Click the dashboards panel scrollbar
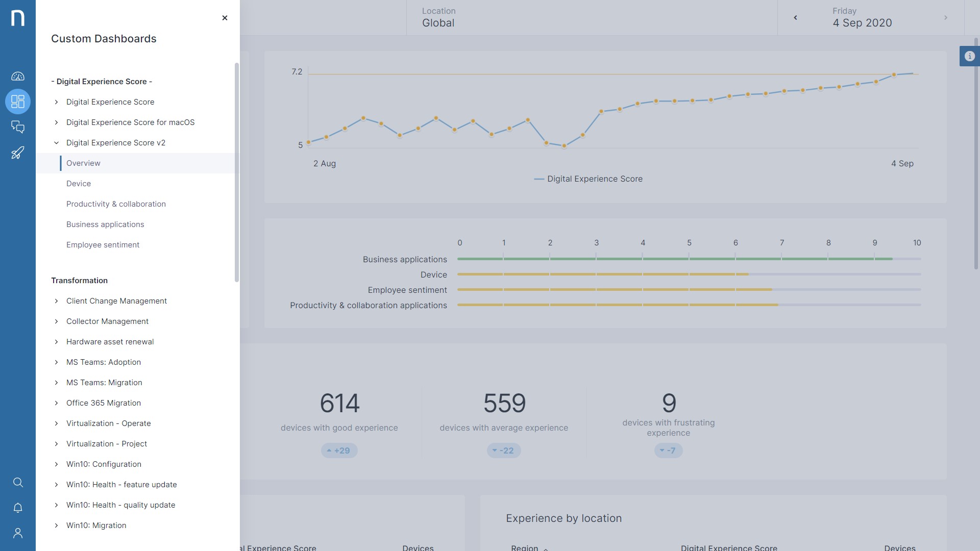The width and height of the screenshot is (980, 551). (x=236, y=172)
